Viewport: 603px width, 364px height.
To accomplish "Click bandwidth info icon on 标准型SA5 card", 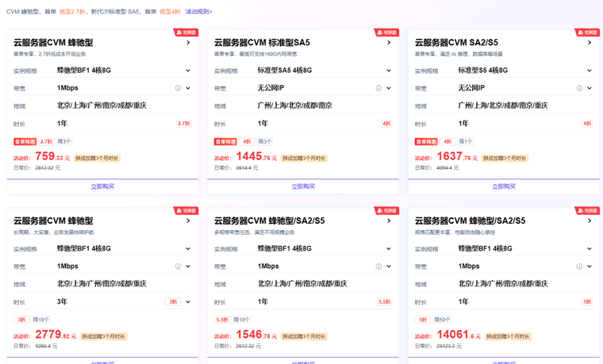I will [378, 88].
